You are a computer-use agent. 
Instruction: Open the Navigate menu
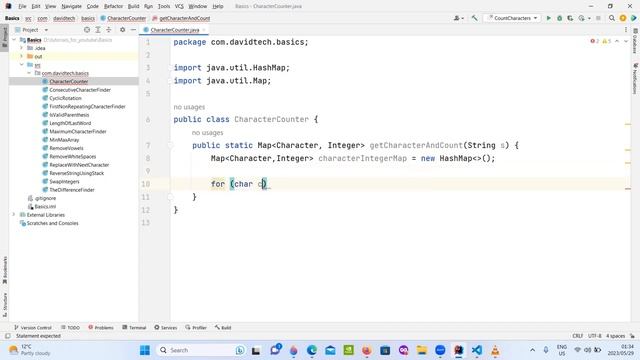[x=71, y=6]
